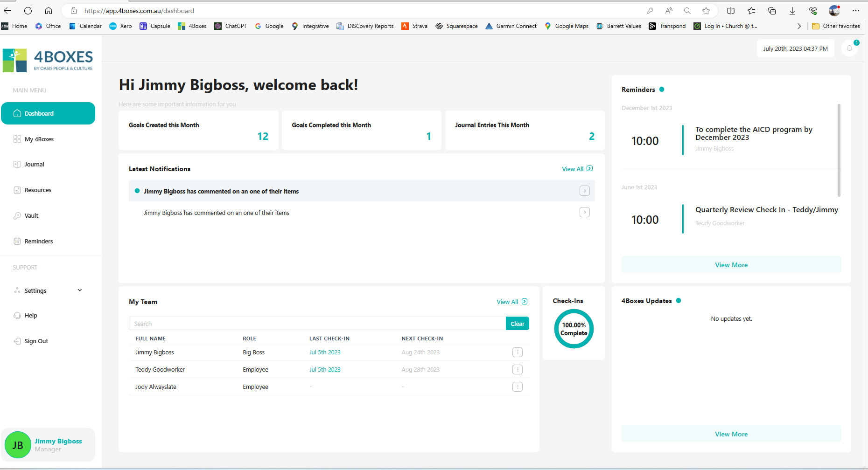Click the browser refresh icon
The image size is (868, 470).
(28, 11)
